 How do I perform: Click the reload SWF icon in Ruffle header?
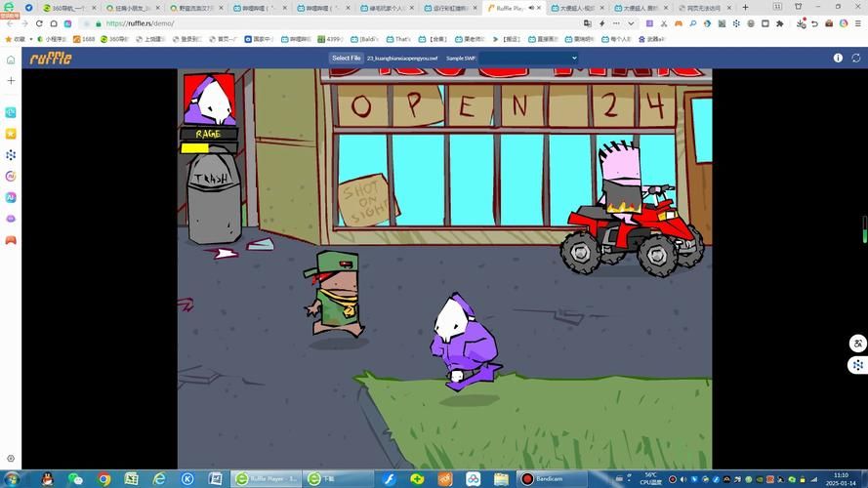point(856,59)
